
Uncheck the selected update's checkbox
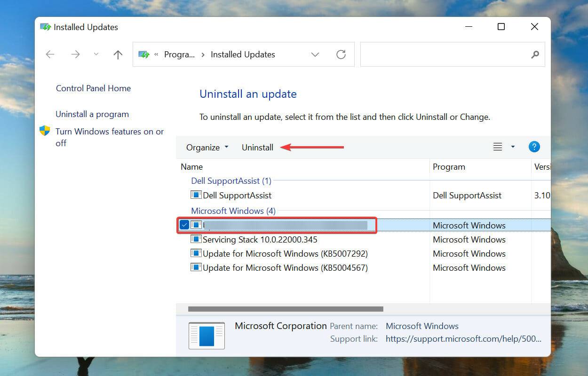tap(184, 225)
